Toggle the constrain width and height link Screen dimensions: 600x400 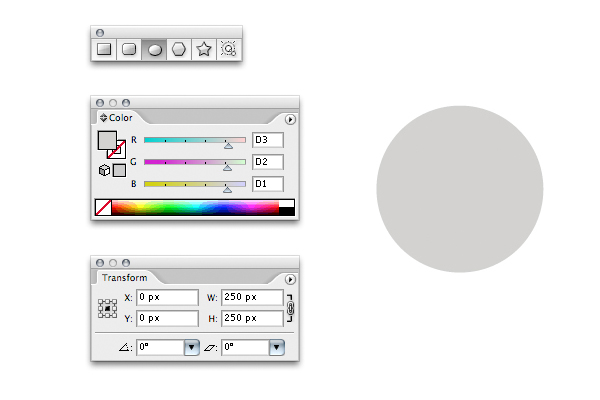291,307
